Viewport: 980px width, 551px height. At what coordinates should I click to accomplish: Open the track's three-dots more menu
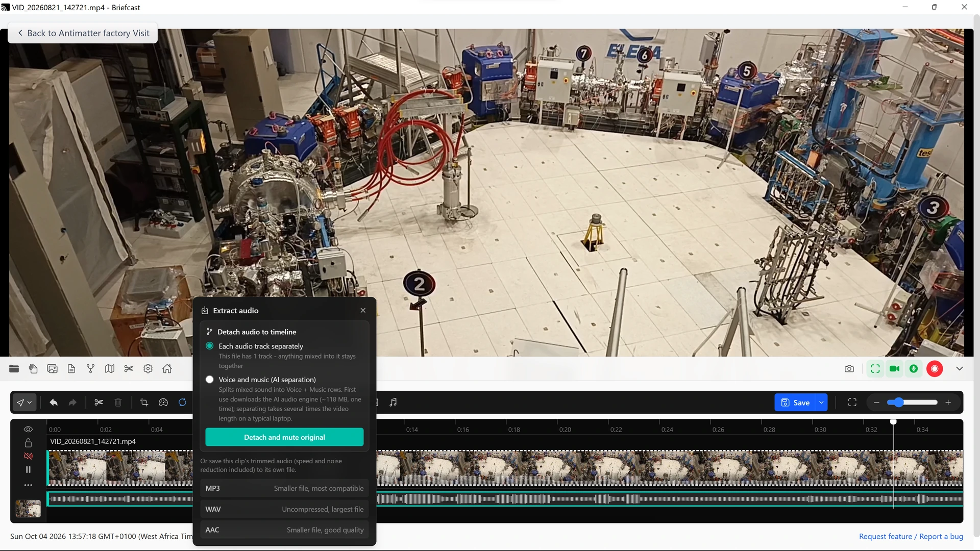pos(28,485)
